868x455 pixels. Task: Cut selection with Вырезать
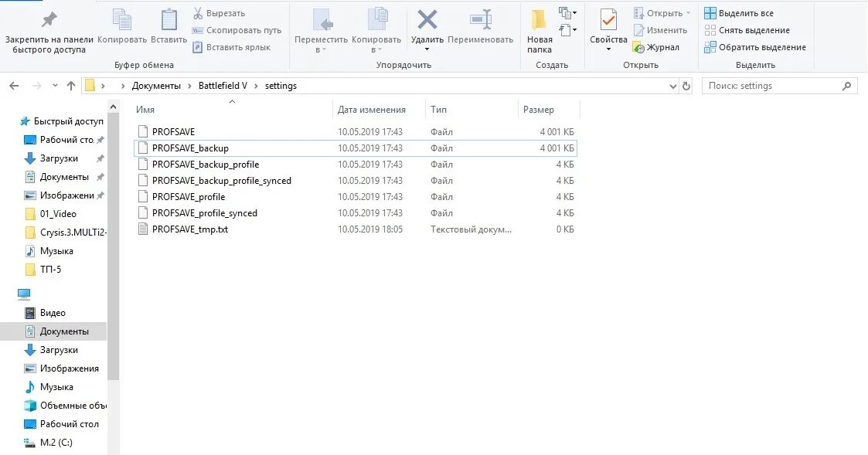tap(220, 13)
